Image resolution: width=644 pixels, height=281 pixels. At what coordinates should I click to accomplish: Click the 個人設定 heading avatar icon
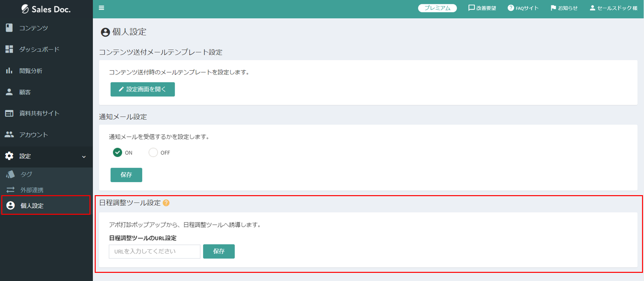click(x=105, y=32)
